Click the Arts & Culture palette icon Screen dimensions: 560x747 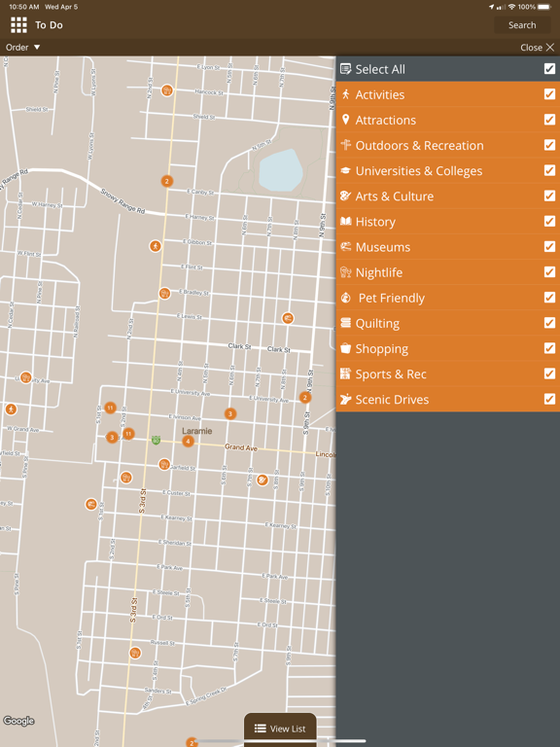tap(346, 196)
